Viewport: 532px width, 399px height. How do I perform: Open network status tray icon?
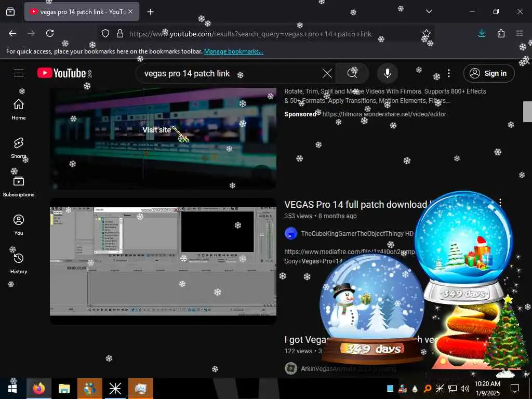453,389
